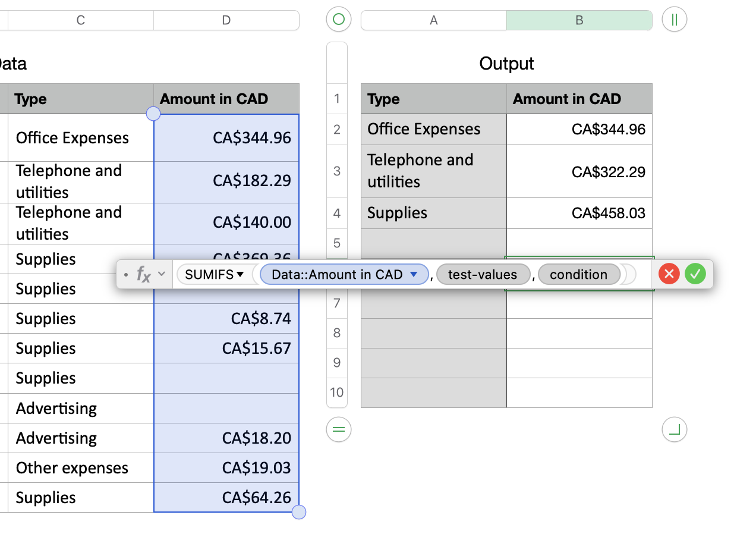
Task: Select the row 3 header
Action: pyautogui.click(x=337, y=171)
